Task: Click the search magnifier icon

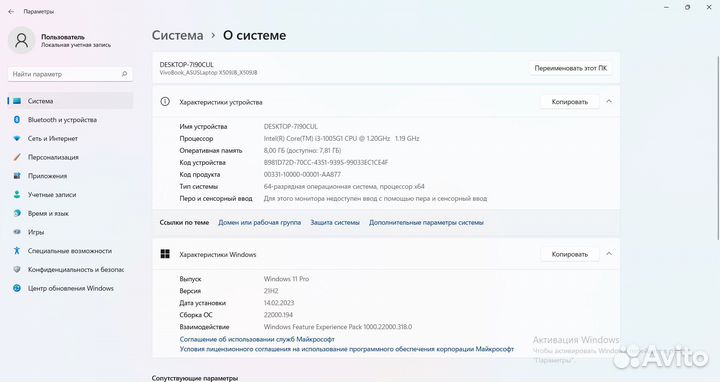Action: point(124,74)
